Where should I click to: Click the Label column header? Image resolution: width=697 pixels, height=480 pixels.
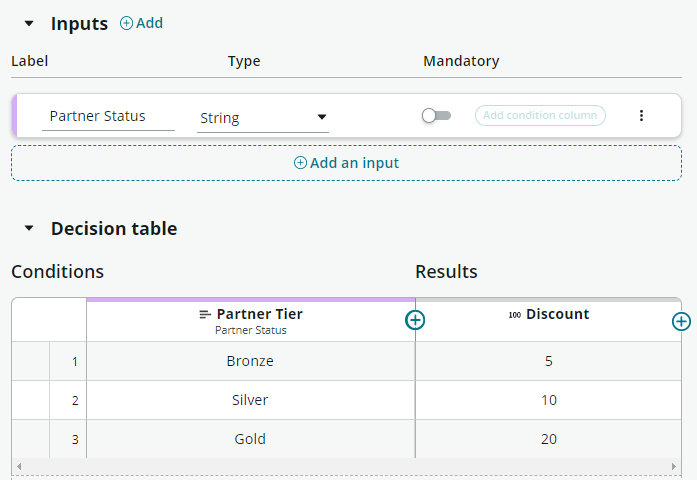(29, 61)
